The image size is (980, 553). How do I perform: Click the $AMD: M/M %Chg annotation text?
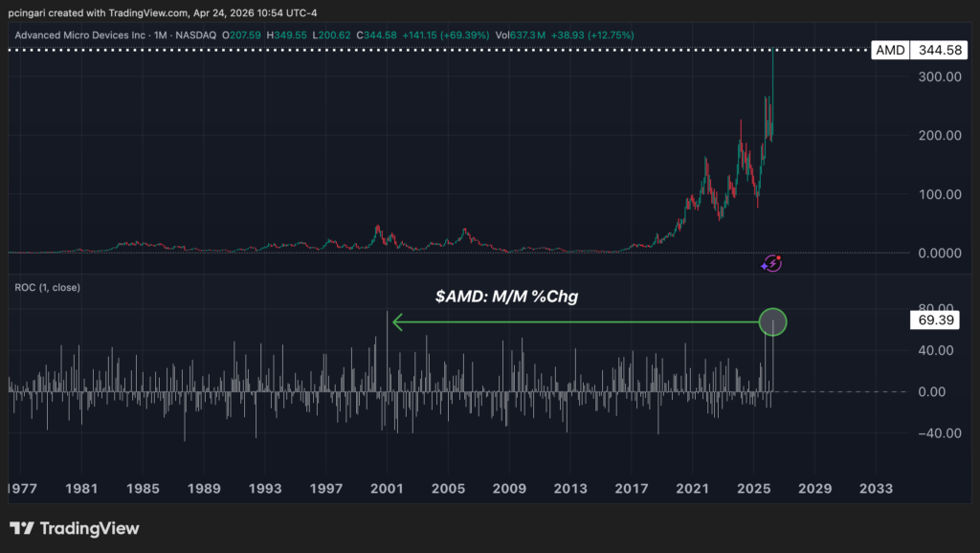[x=507, y=297]
